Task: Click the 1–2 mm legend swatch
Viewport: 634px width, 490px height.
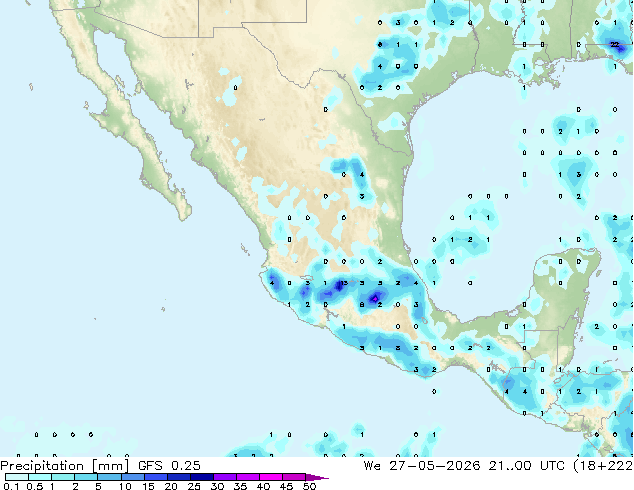Action: click(63, 477)
